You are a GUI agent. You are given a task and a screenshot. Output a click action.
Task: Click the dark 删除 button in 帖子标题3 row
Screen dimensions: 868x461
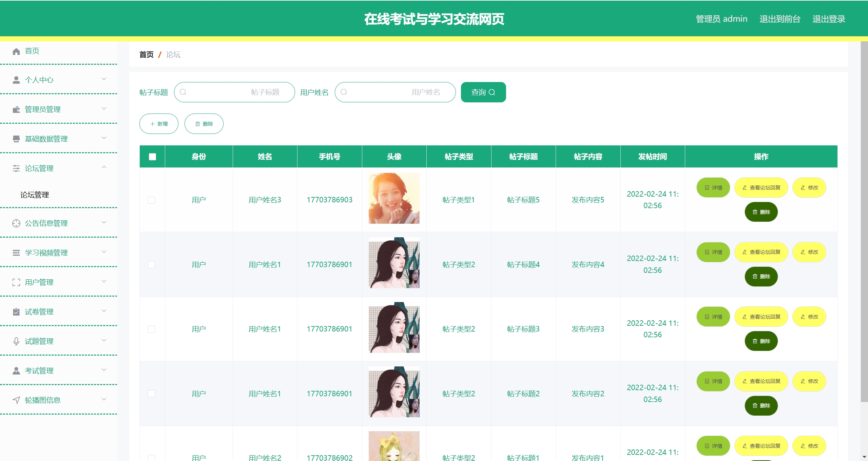coord(761,341)
